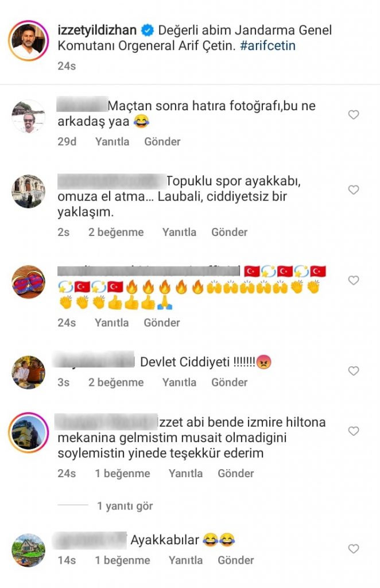380x588 pixels.
Task: Expand '1 yanıtı gör' replies
Action: point(125,506)
